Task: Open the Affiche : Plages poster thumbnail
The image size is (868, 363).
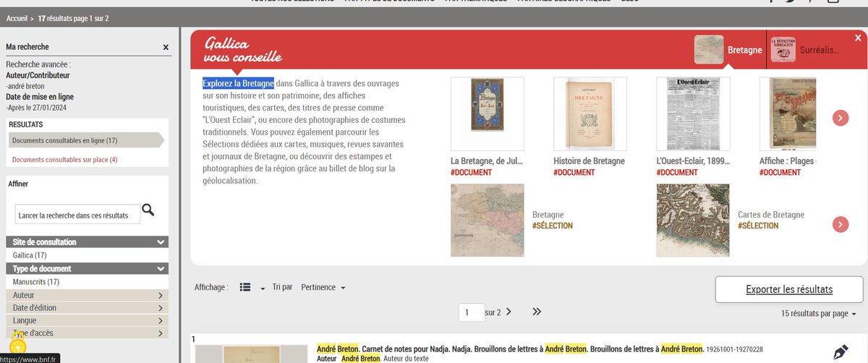Action: (788, 114)
